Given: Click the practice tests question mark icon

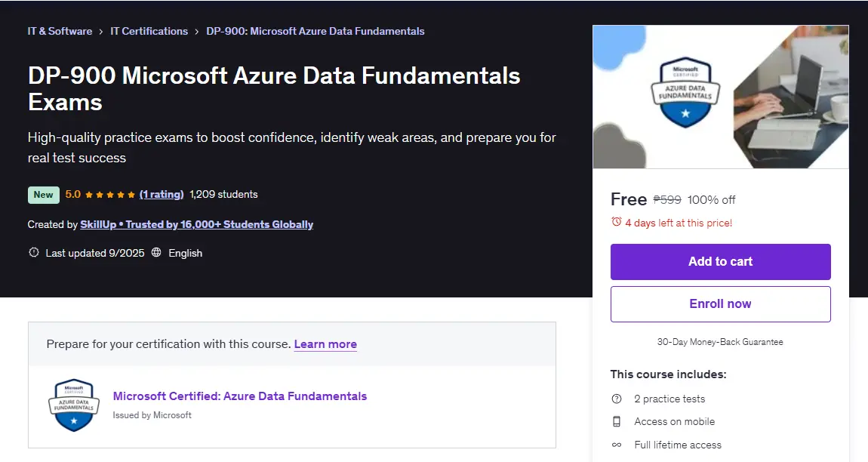Looking at the screenshot, I should click(616, 399).
